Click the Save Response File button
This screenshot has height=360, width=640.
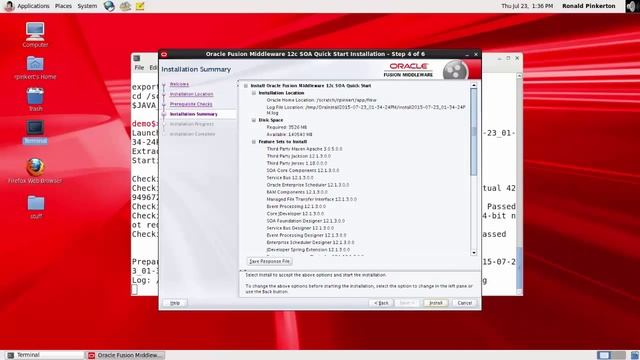[x=269, y=261]
